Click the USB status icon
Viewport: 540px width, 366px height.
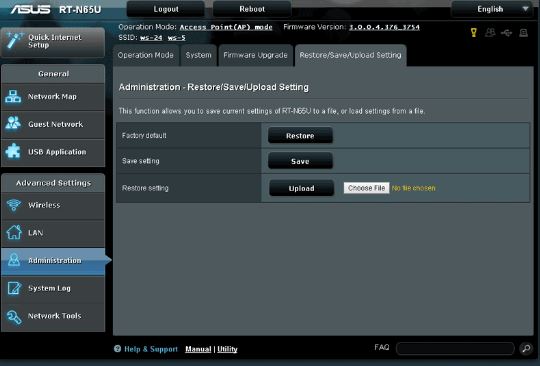[507, 33]
